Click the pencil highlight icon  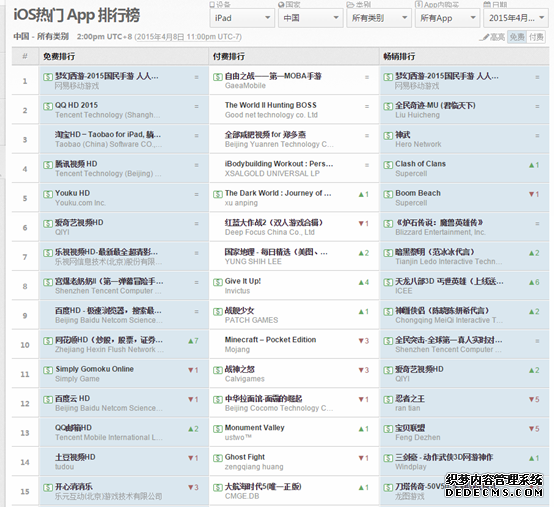tap(486, 37)
